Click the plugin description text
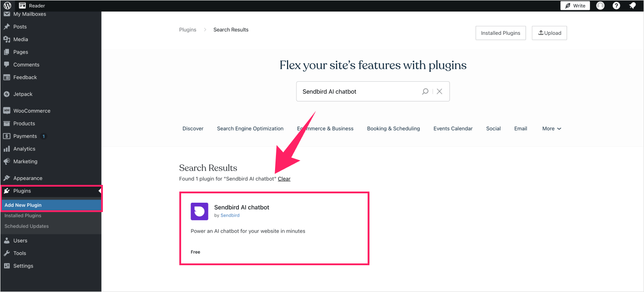 (x=248, y=231)
